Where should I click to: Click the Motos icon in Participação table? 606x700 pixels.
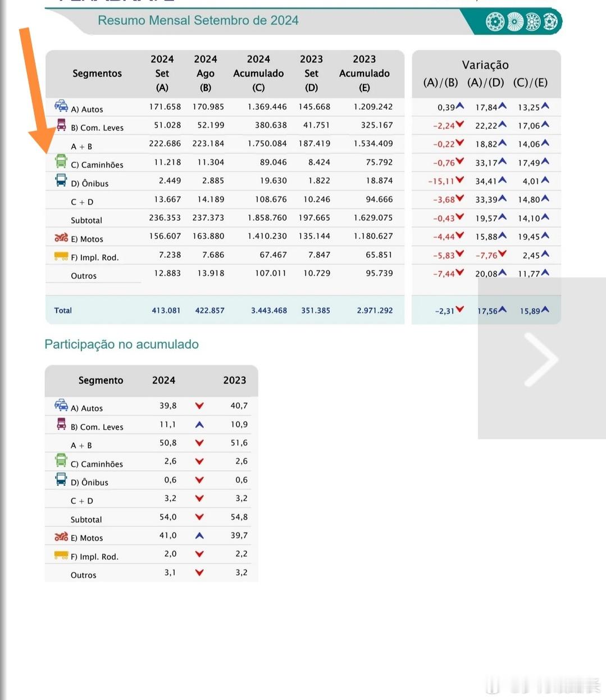pyautogui.click(x=61, y=537)
